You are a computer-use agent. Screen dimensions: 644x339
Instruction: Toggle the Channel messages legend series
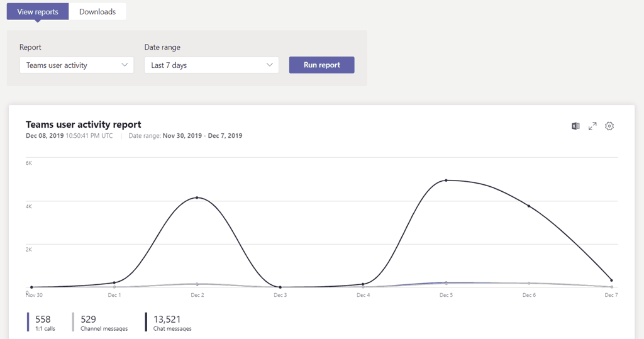(104, 322)
